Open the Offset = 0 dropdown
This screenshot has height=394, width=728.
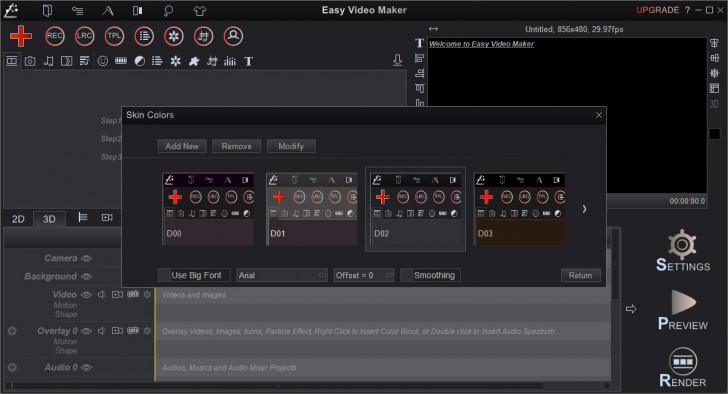tap(364, 275)
